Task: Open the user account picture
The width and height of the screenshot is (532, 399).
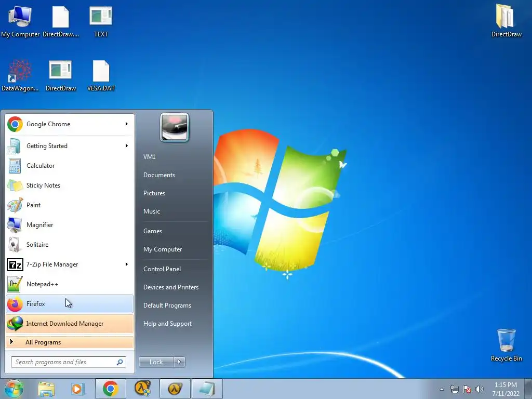Action: 175,127
